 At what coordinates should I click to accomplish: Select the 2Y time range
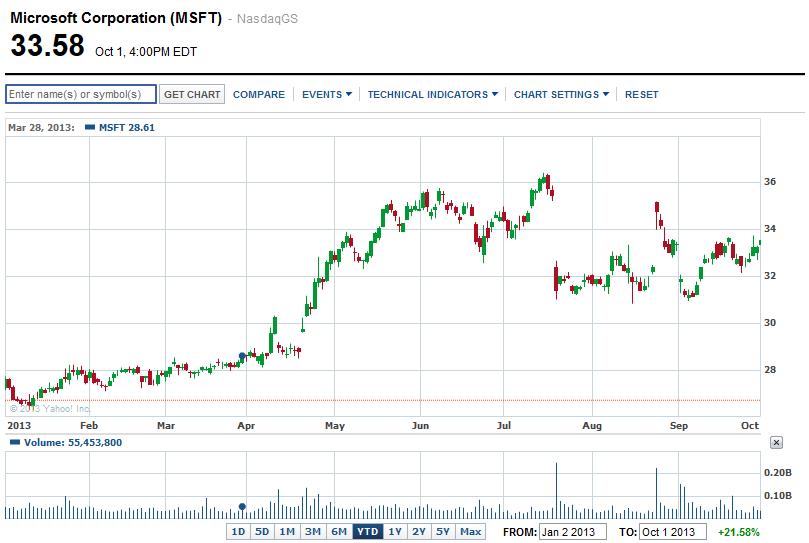(419, 532)
